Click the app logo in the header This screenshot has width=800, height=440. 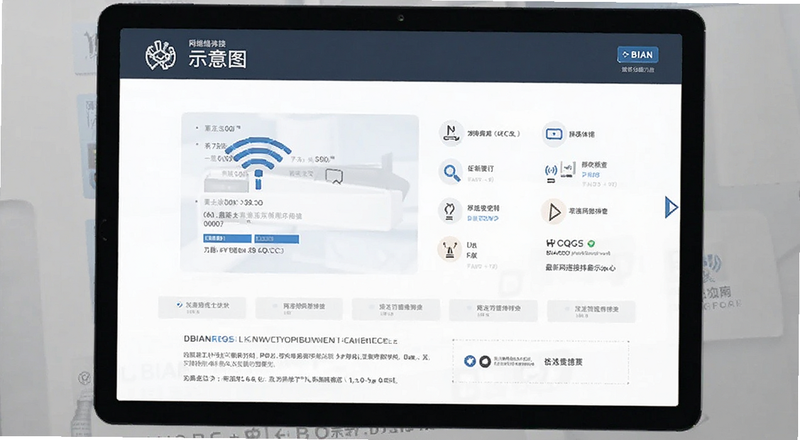point(161,56)
